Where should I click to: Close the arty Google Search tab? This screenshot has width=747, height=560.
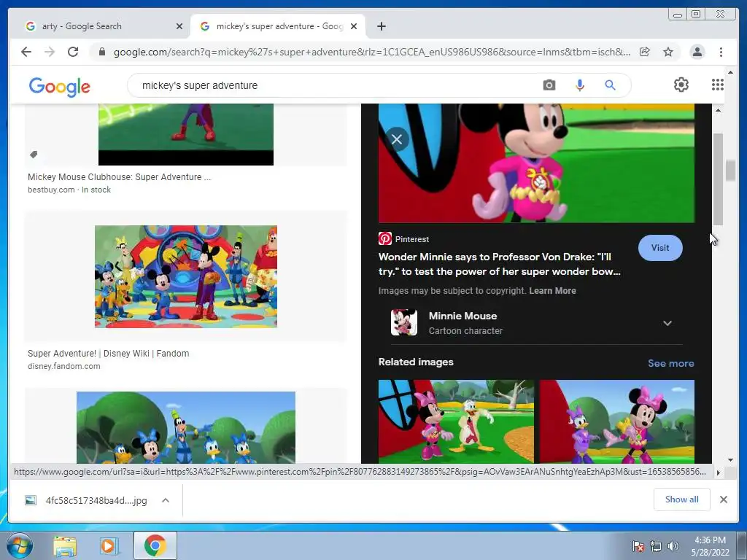coord(179,26)
